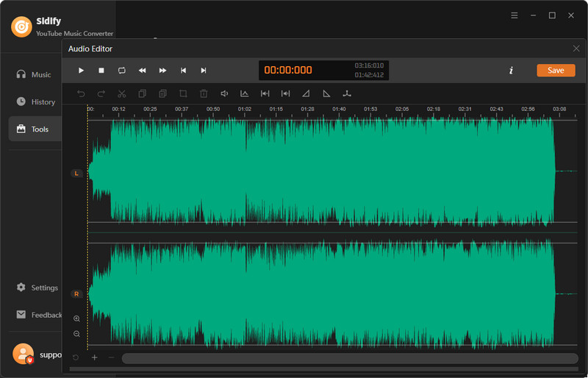Delete the selected audio with trash icon

click(204, 93)
